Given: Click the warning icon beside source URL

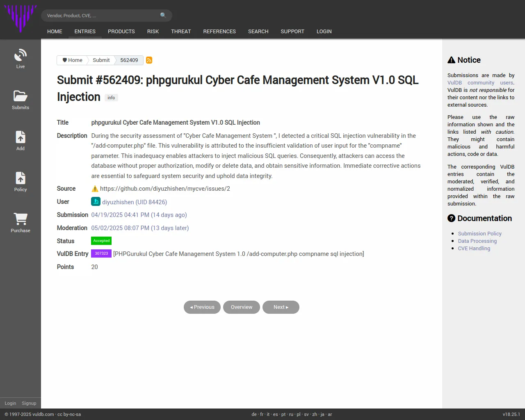Looking at the screenshot, I should coord(95,189).
